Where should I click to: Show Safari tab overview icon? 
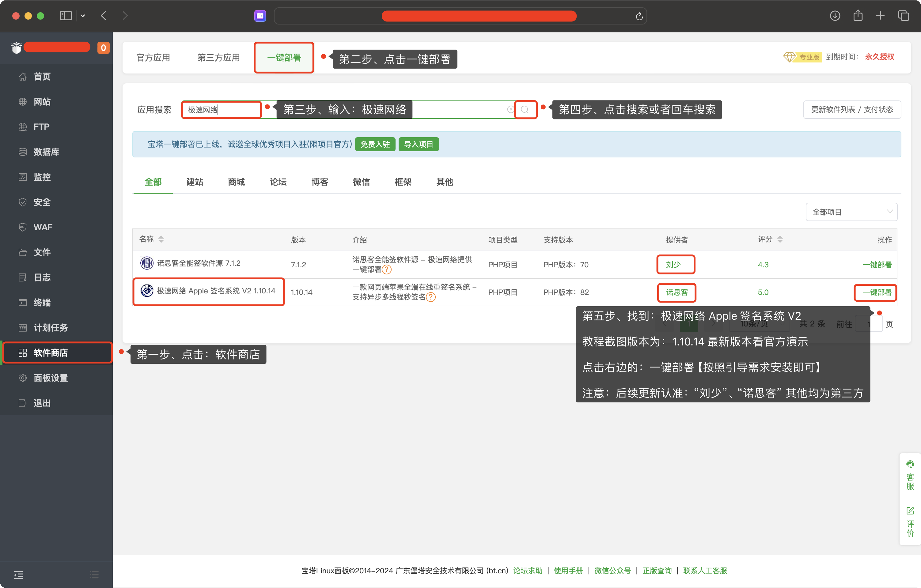[904, 16]
